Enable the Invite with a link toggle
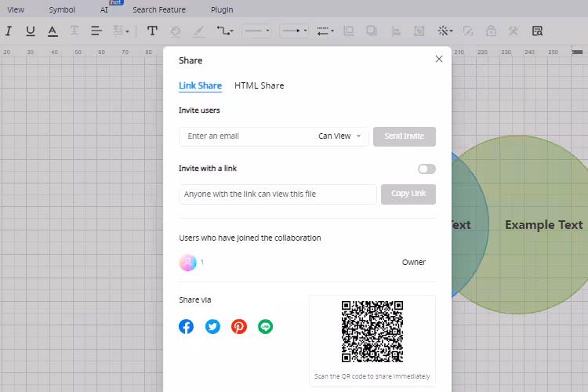Viewport: 588px width, 392px height. tap(426, 169)
